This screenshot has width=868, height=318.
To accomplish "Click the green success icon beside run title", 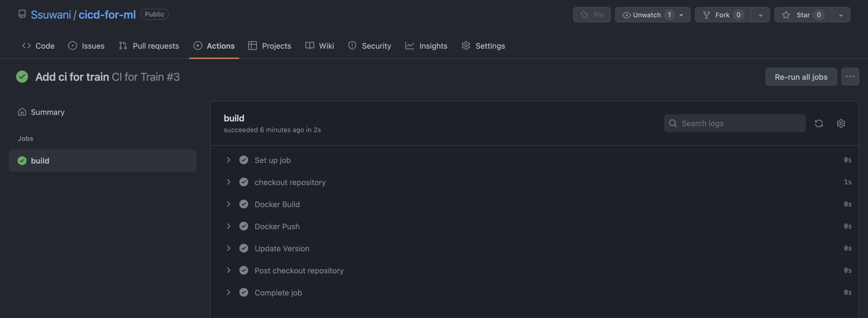I will coord(22,77).
